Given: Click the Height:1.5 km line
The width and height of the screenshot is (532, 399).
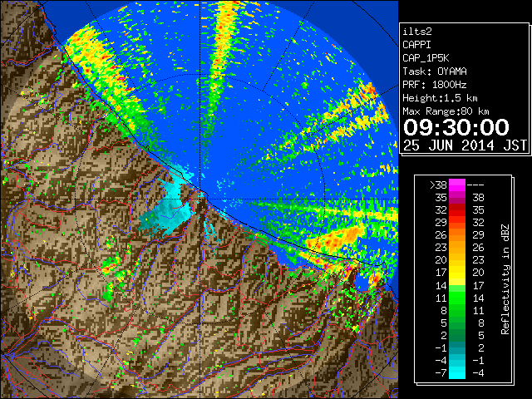Looking at the screenshot, I should 440,98.
